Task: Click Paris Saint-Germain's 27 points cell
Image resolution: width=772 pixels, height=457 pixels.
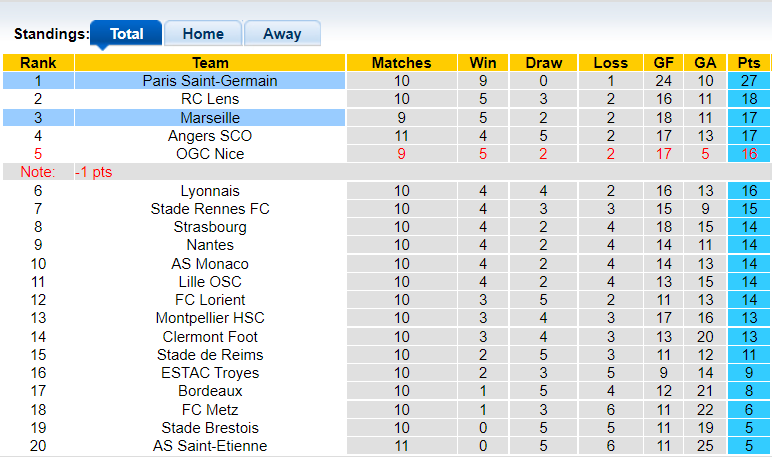Action: [x=745, y=81]
